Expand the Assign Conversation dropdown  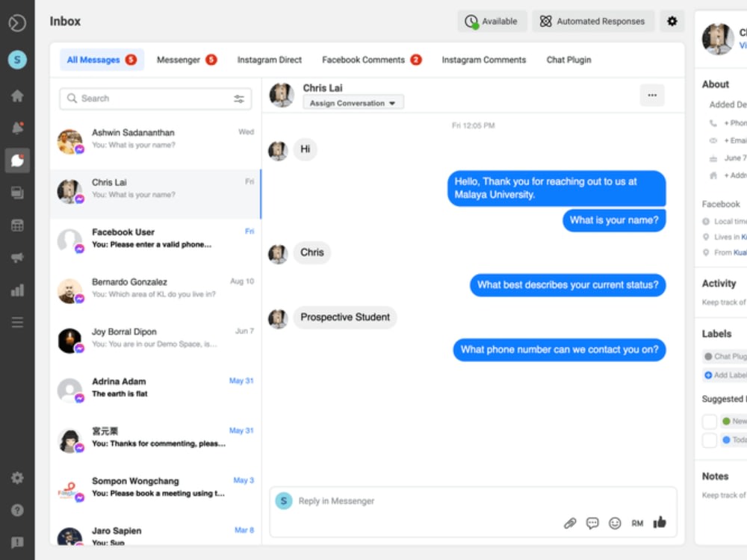[x=353, y=103]
